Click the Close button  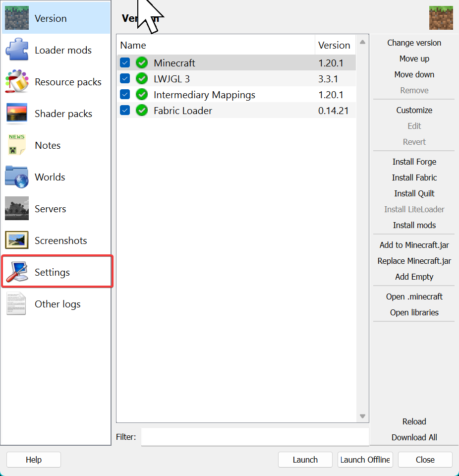click(x=425, y=460)
